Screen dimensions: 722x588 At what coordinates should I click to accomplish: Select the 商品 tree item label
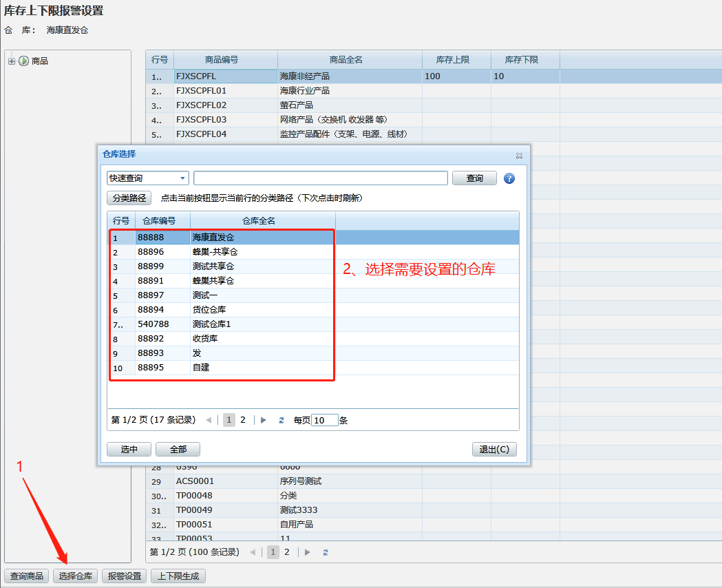point(40,61)
